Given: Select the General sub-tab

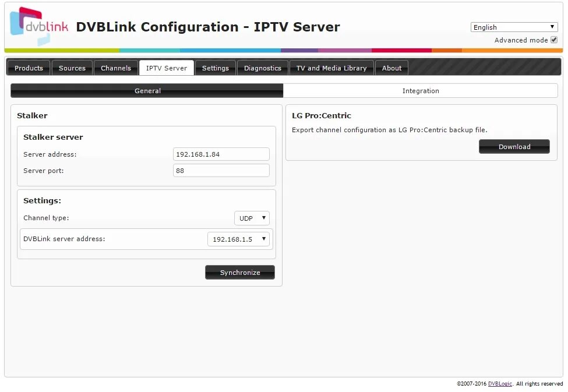Looking at the screenshot, I should pos(147,91).
